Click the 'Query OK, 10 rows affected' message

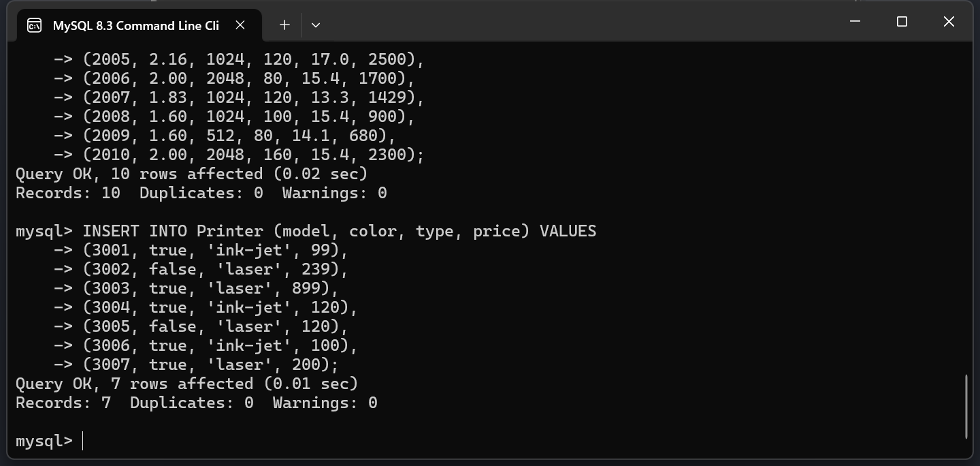[191, 174]
